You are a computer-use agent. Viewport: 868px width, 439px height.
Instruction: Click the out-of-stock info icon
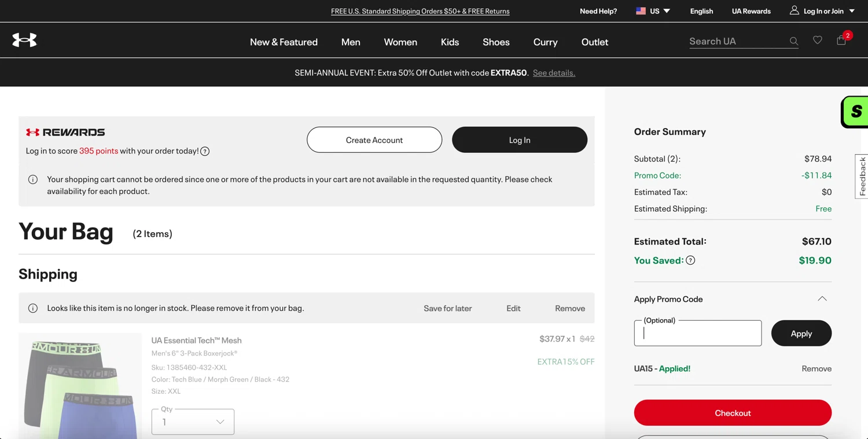(33, 308)
